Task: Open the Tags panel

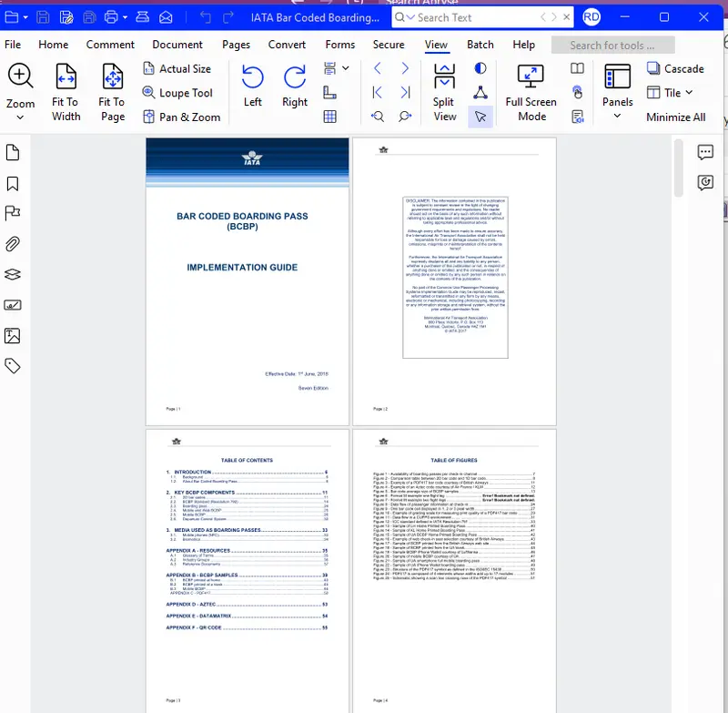Action: [x=13, y=366]
